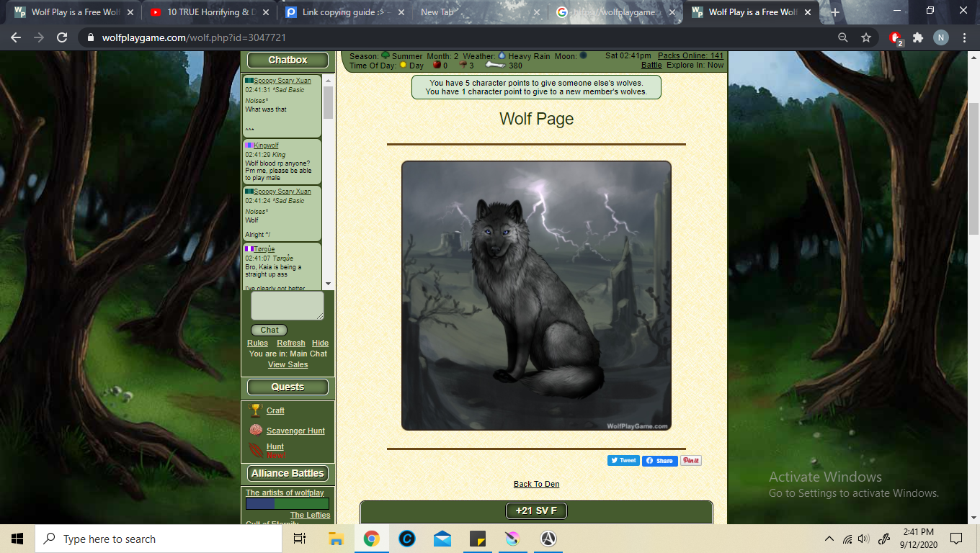Screen dimensions: 980x553
Task: Click the Scavenger Hunt brain icon
Action: pyautogui.click(x=256, y=431)
